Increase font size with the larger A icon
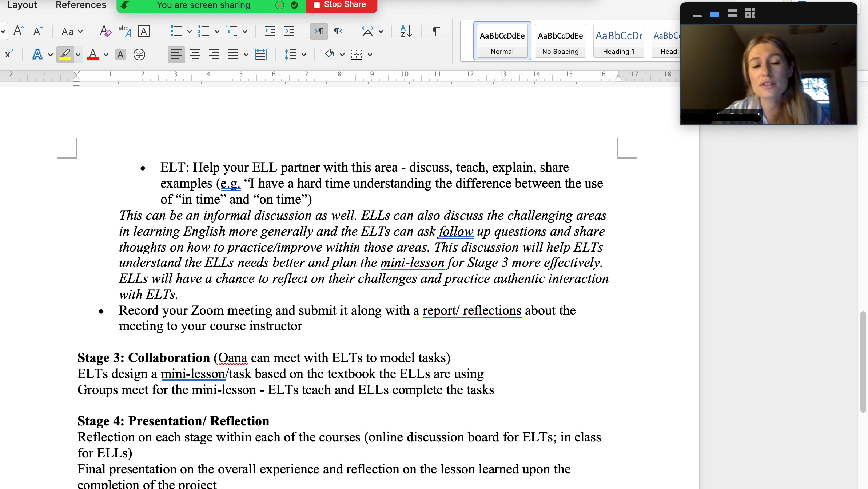The image size is (868, 489). click(x=19, y=31)
